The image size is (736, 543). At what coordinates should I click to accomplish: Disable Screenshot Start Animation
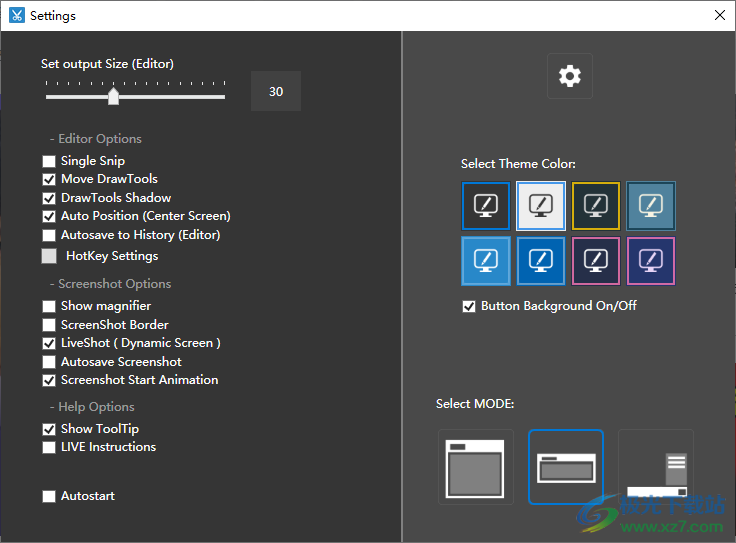tap(49, 380)
